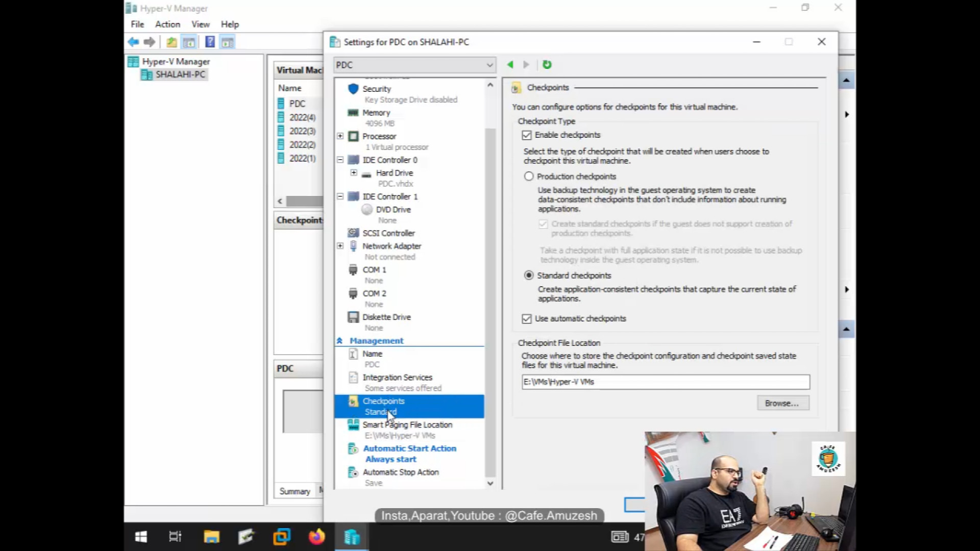Expand the Hard Drive node
The height and width of the screenshot is (551, 980).
click(354, 173)
